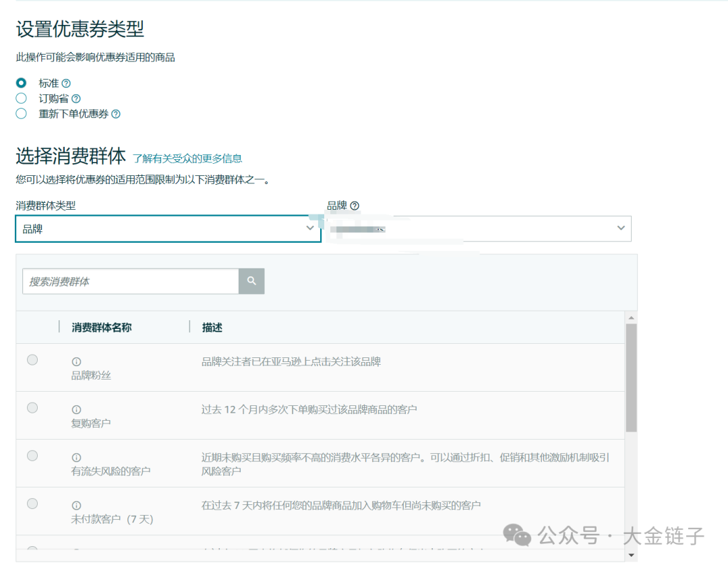
Task: Select the 标准 coupon type radio button
Action: 21,82
